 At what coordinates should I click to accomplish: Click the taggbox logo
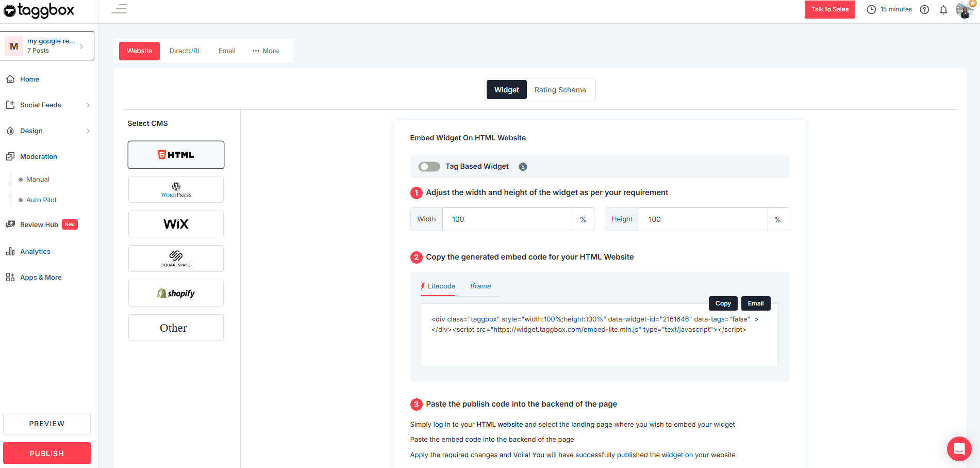(x=39, y=10)
